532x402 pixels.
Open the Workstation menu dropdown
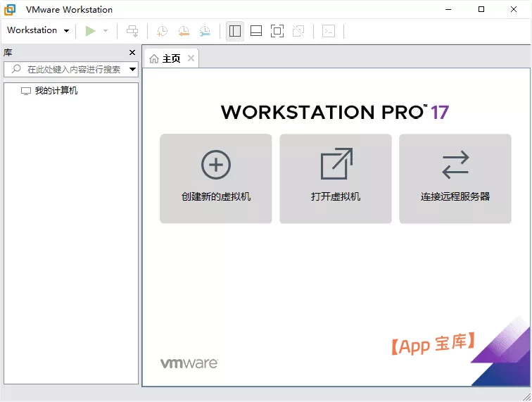pyautogui.click(x=38, y=31)
